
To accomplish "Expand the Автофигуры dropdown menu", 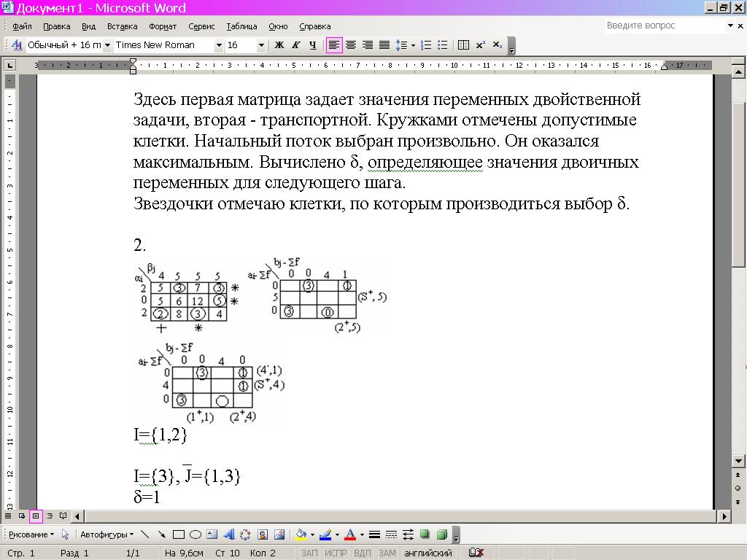I will (107, 534).
